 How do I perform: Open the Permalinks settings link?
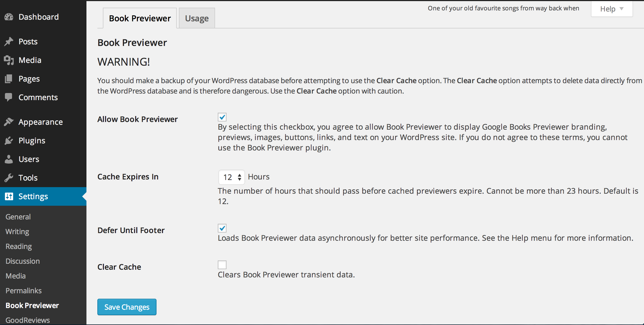(x=24, y=291)
